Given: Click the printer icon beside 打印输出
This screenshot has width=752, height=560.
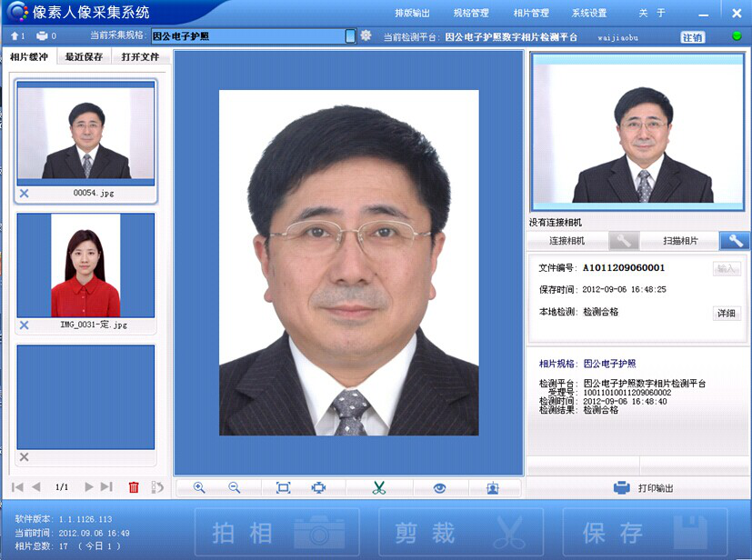Looking at the screenshot, I should [x=622, y=486].
